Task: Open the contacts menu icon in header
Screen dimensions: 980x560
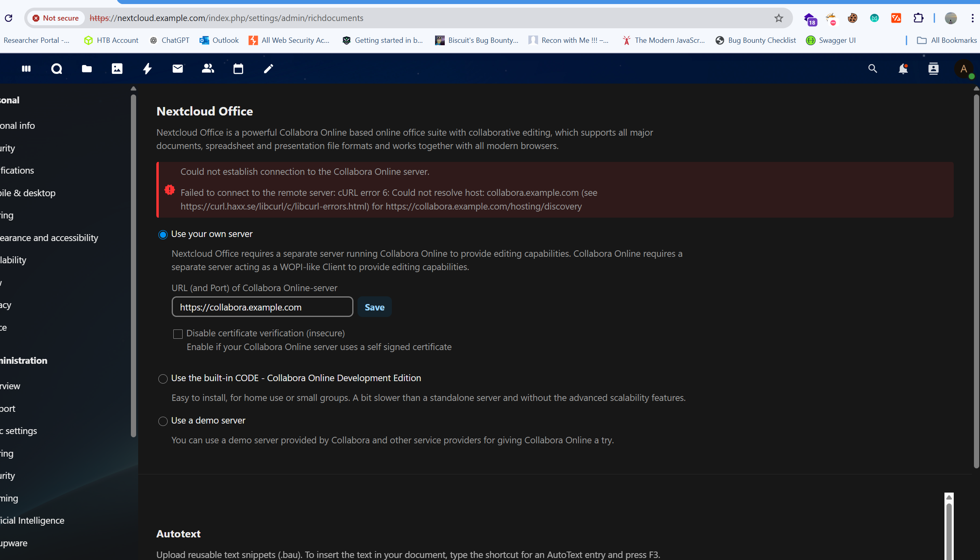Action: point(934,69)
